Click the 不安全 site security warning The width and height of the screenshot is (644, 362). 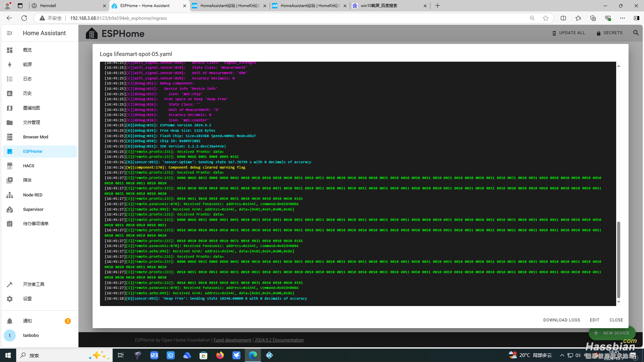pyautogui.click(x=51, y=18)
